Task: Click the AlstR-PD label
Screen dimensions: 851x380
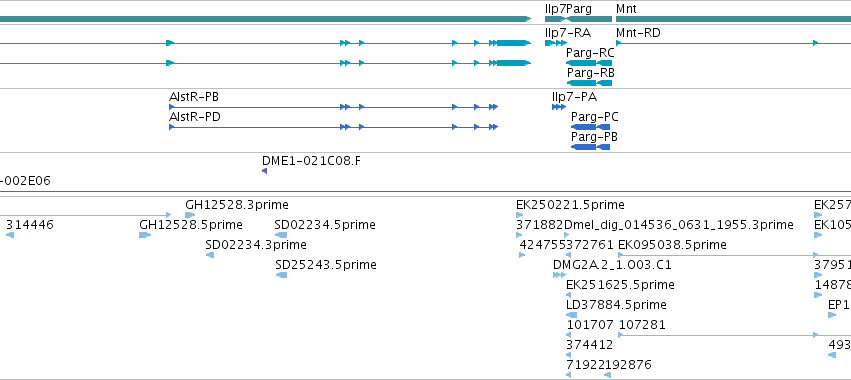Action: point(195,117)
